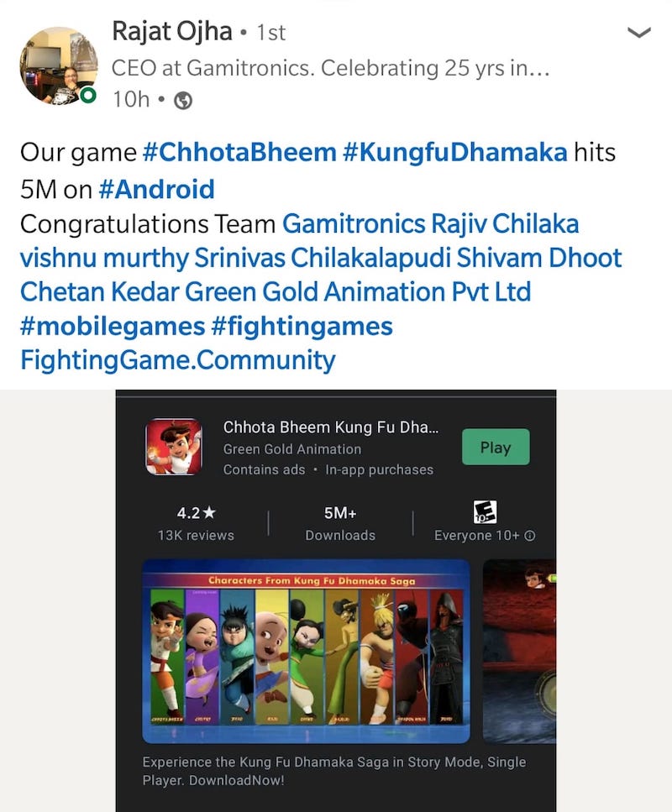
Task: Open the #ChhotaBheem hashtag
Action: click(x=239, y=153)
